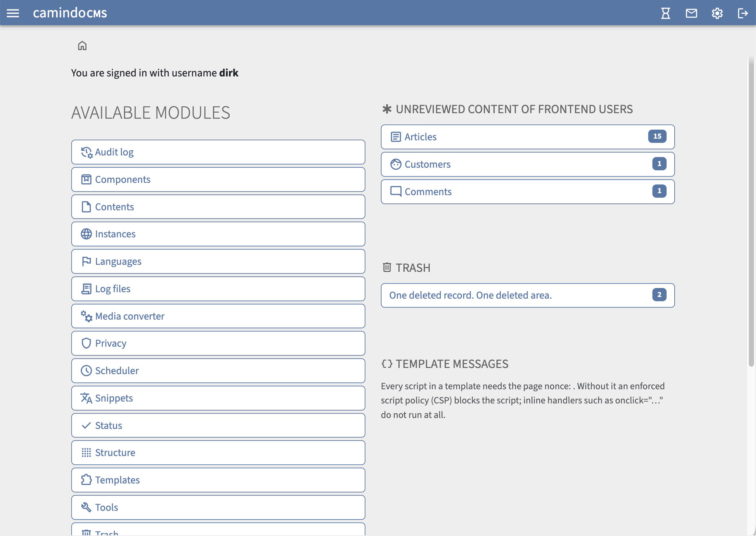This screenshot has height=536, width=756.
Task: Click the Snippets translate icon
Action: [86, 398]
